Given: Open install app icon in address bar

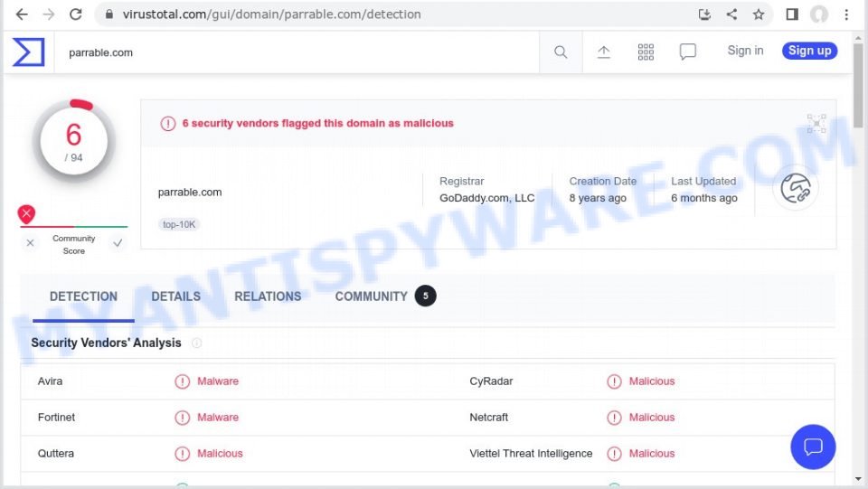Looking at the screenshot, I should click(704, 14).
